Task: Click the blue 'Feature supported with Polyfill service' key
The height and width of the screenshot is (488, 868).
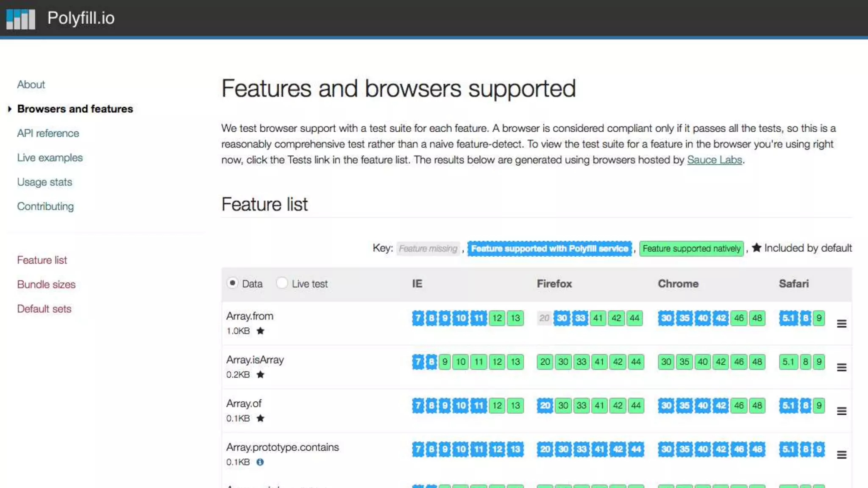Action: 549,248
